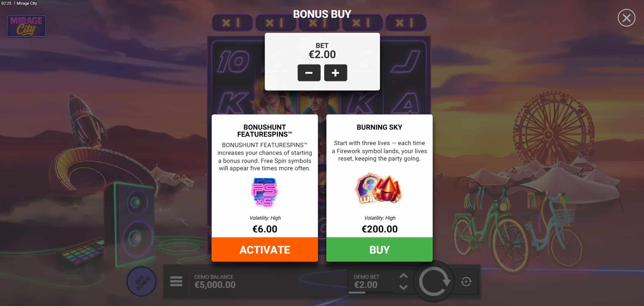Screen dimensions: 644x306
Task: Activate Bonushunt FeatureSpins
Action: (x=265, y=250)
